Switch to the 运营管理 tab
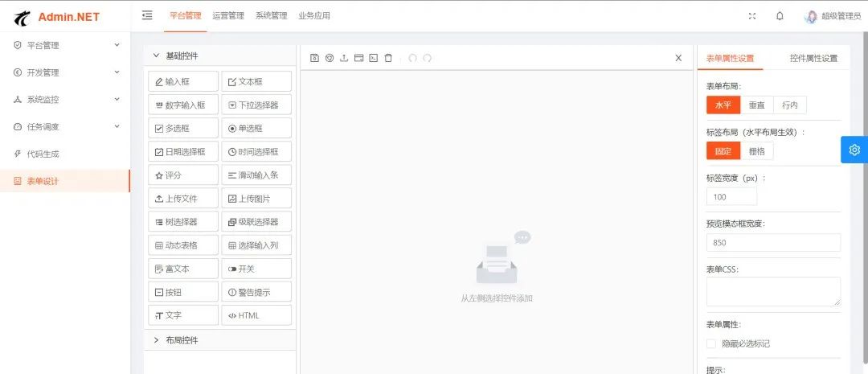Image resolution: width=868 pixels, height=374 pixels. 228,16
